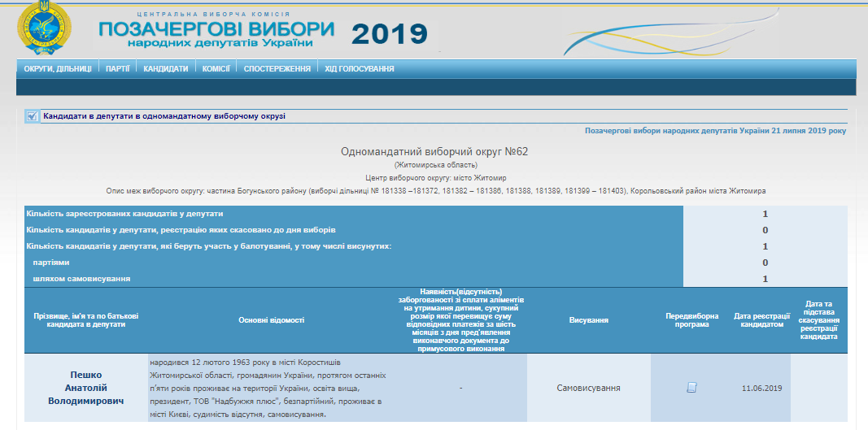
Task: Click the heading Кандидати в депутати в одномандатному окрузі
Action: (164, 116)
